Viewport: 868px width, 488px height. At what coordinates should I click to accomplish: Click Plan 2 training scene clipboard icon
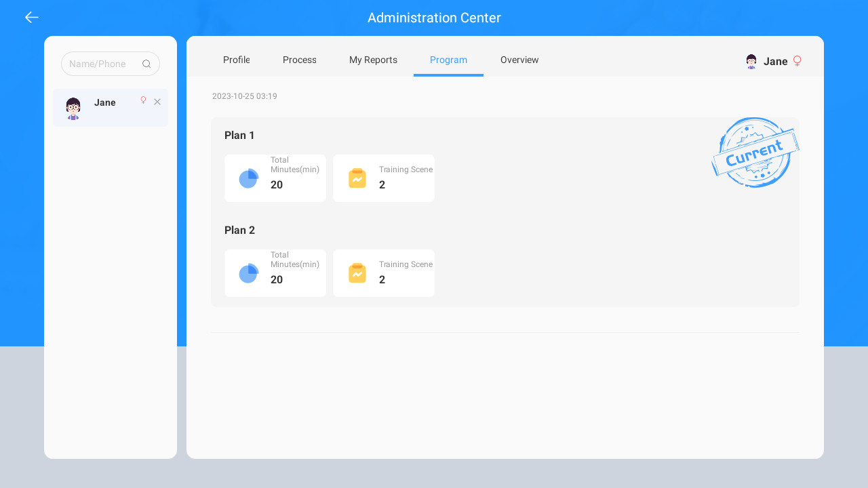point(357,273)
